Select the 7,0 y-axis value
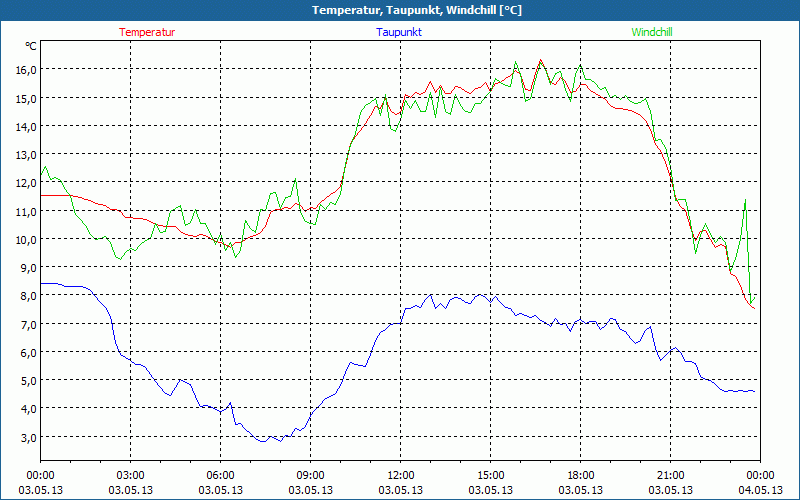The height and width of the screenshot is (500, 800). [x=29, y=324]
